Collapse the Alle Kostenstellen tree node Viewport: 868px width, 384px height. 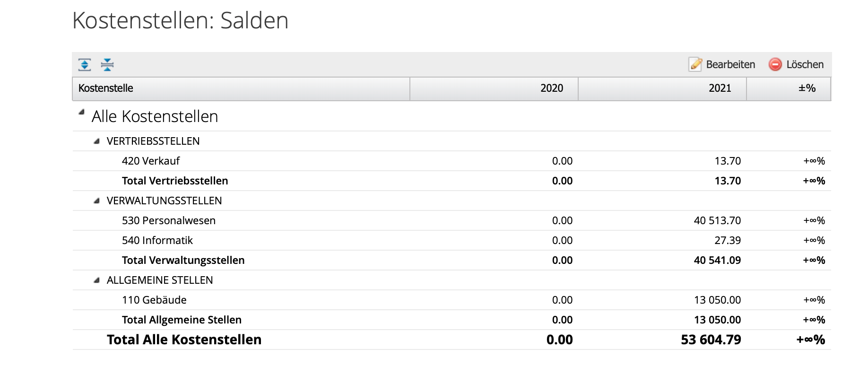point(81,113)
